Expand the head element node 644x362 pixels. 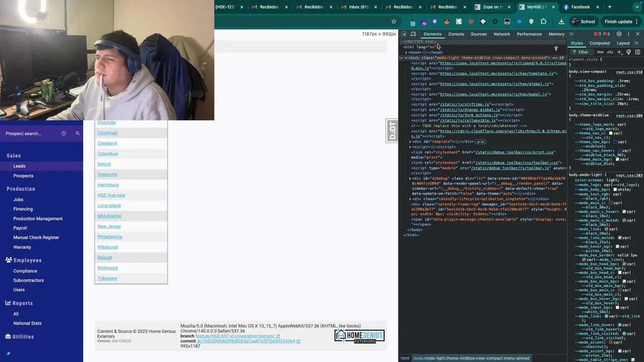pyautogui.click(x=407, y=52)
